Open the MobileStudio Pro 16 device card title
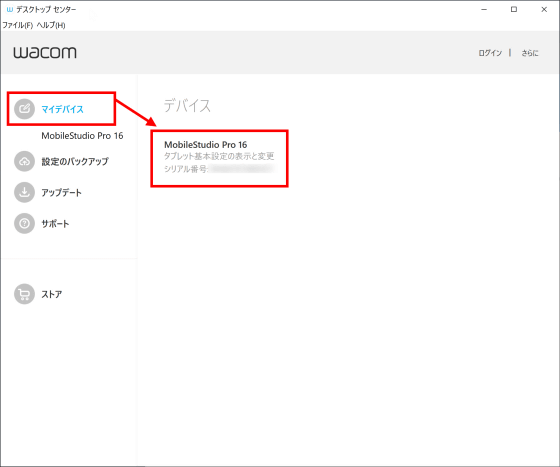 pyautogui.click(x=206, y=145)
